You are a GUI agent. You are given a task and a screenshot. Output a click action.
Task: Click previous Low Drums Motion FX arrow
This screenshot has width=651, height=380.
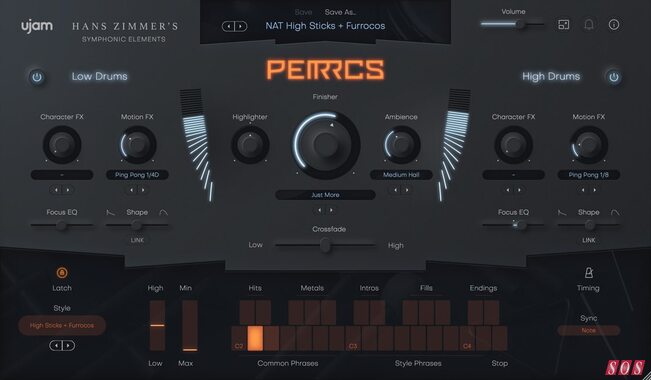pos(132,190)
